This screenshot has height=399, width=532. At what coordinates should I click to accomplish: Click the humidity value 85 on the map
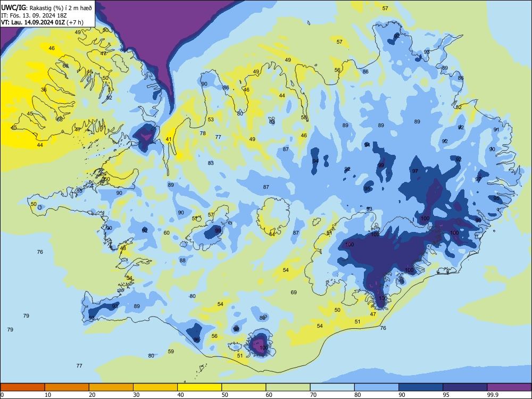79,191
